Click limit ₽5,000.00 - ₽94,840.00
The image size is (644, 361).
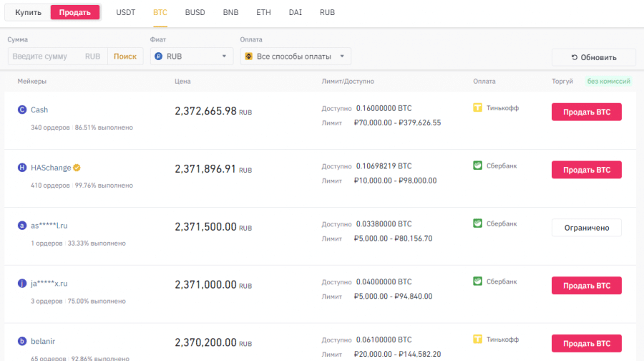click(393, 296)
